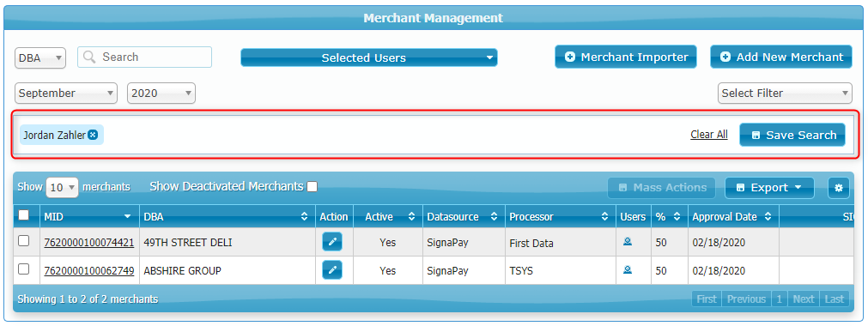
Task: Select the 49TH STREET DELI row checkbox
Action: 24,241
